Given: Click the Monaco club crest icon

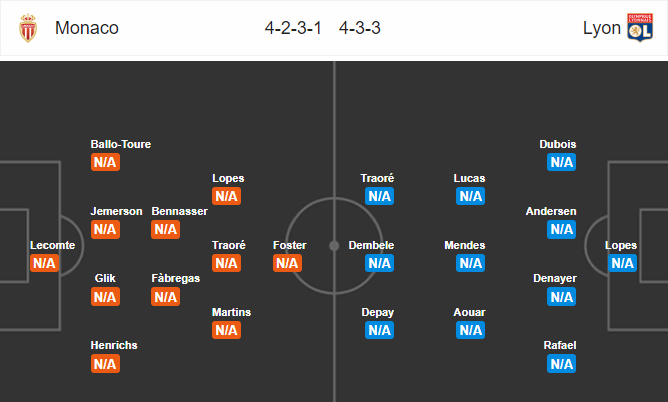Looking at the screenshot, I should tap(28, 28).
